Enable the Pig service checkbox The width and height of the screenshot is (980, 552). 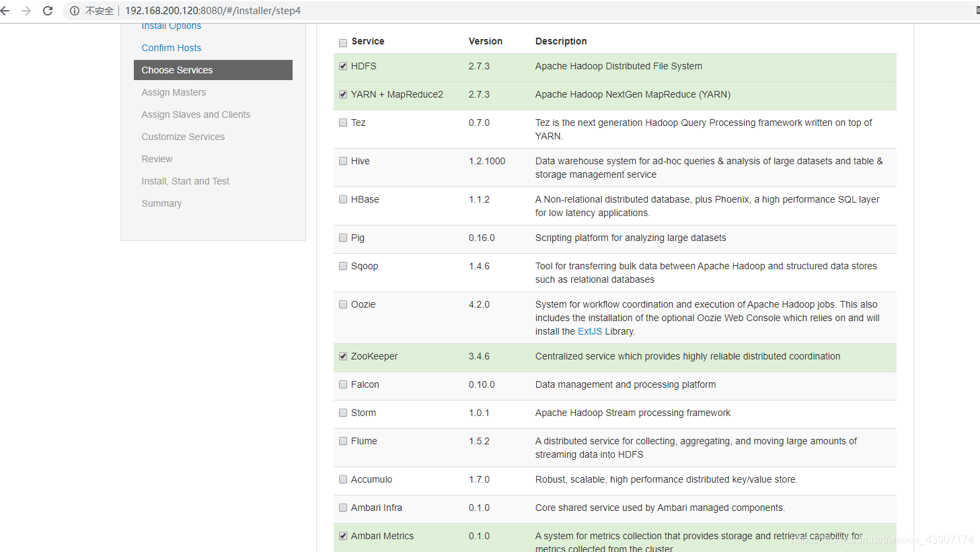(343, 238)
